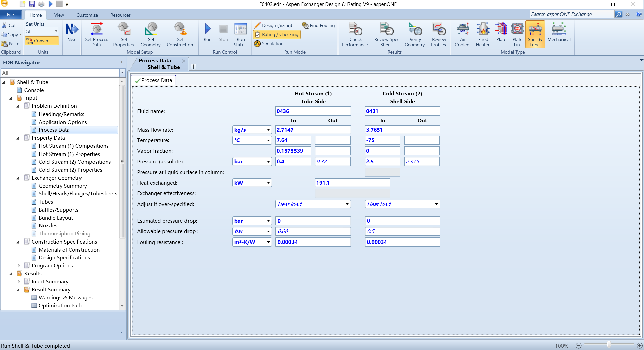Select the Process Data form tab
This screenshot has width=644, height=350.
(x=154, y=80)
